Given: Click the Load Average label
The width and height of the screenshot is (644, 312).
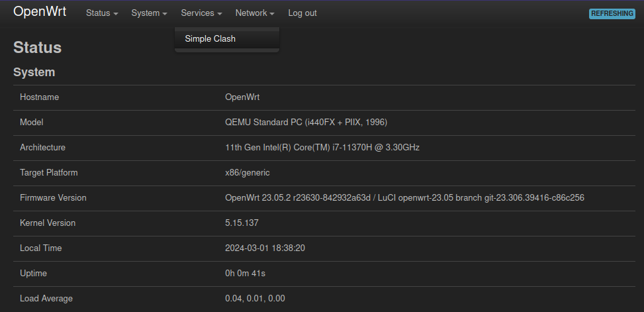Looking at the screenshot, I should click(46, 299).
